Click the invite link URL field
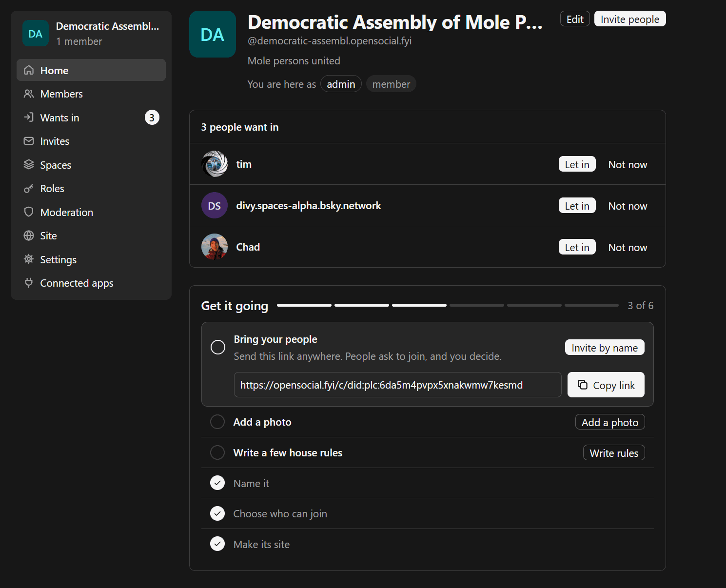Screen dimensions: 726x588 click(398, 385)
